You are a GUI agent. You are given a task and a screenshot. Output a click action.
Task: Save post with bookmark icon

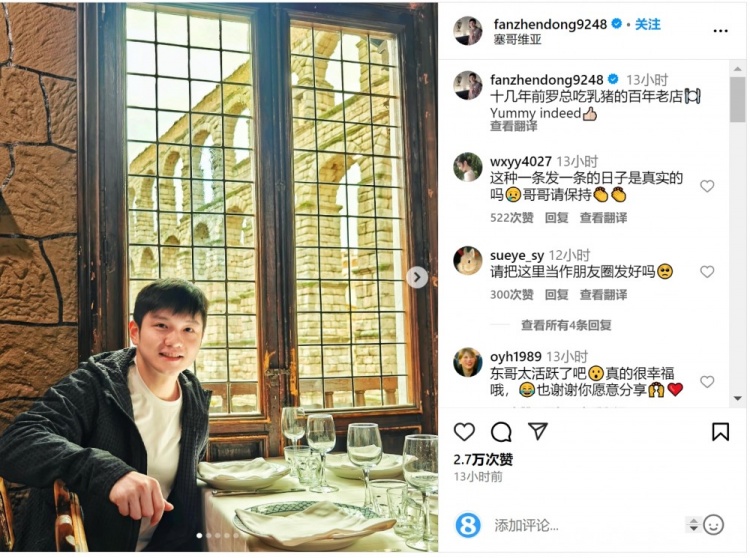720,432
